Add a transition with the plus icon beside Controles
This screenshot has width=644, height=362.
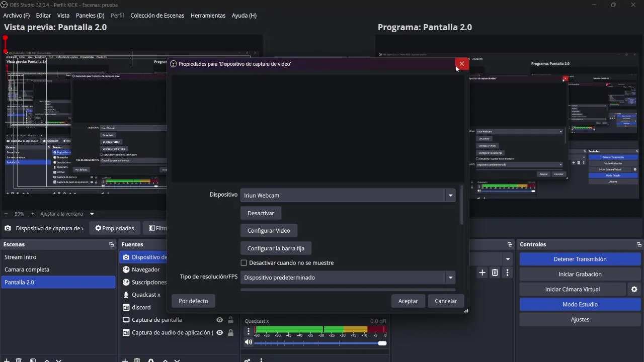click(482, 273)
